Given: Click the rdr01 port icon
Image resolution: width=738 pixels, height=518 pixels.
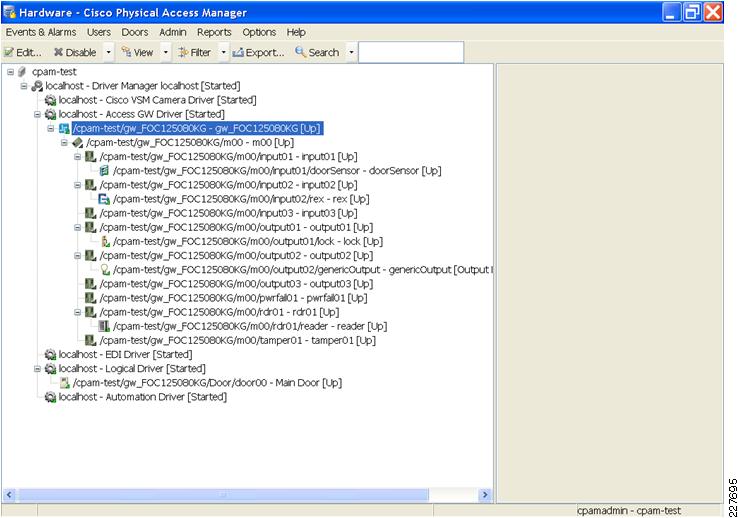Looking at the screenshot, I should [x=91, y=312].
